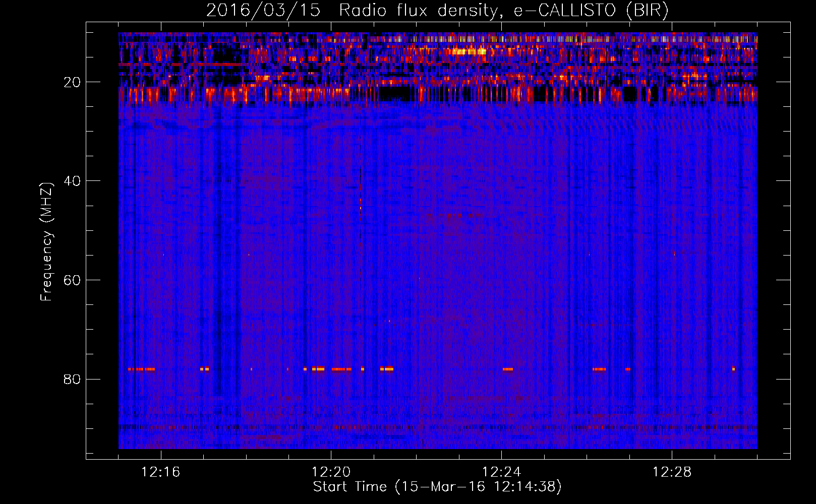Click the 12:20 time tick label

[331, 472]
